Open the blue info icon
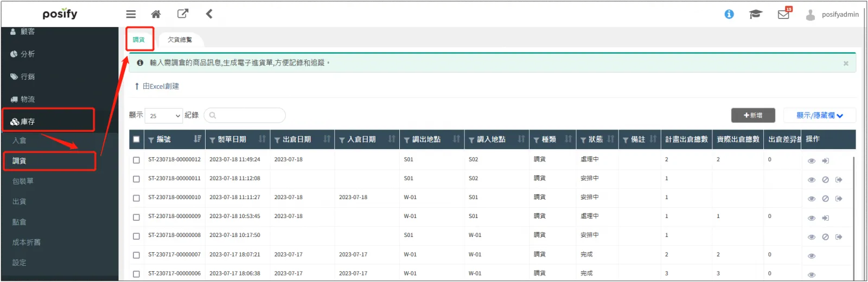This screenshot has height=282, width=868. click(x=729, y=14)
